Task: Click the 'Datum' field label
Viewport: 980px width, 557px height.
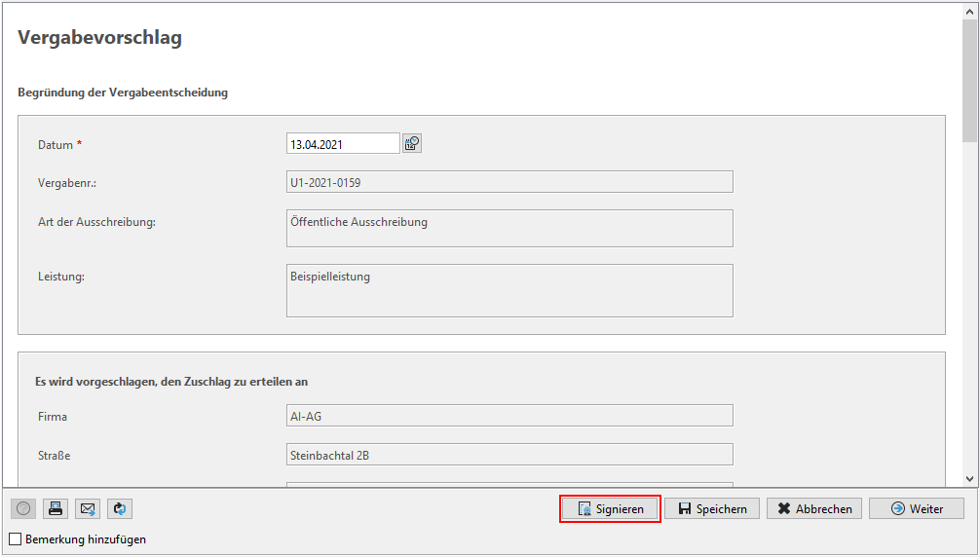Action: pos(55,145)
